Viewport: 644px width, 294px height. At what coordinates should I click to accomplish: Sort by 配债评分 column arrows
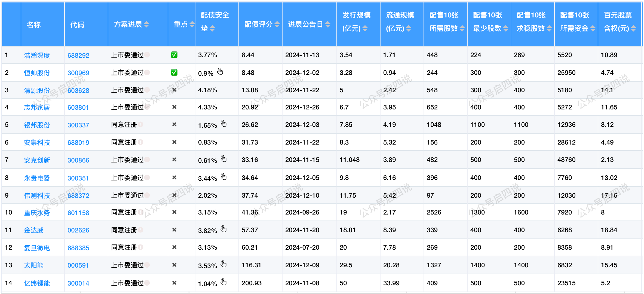[x=277, y=24]
